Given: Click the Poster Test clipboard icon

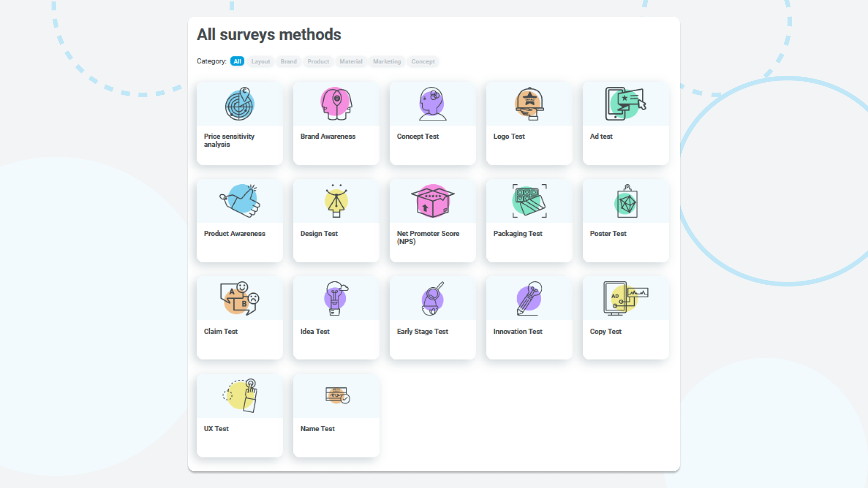Looking at the screenshot, I should coord(626,201).
